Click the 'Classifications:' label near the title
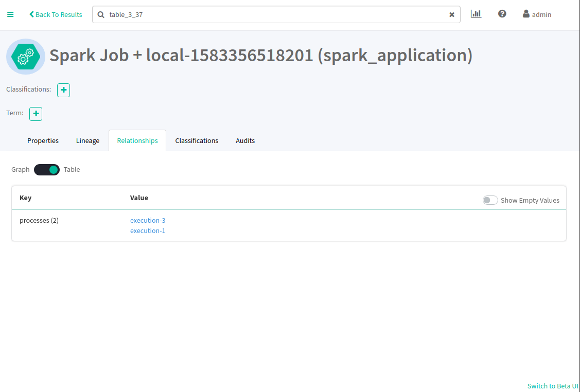 pyautogui.click(x=28, y=89)
